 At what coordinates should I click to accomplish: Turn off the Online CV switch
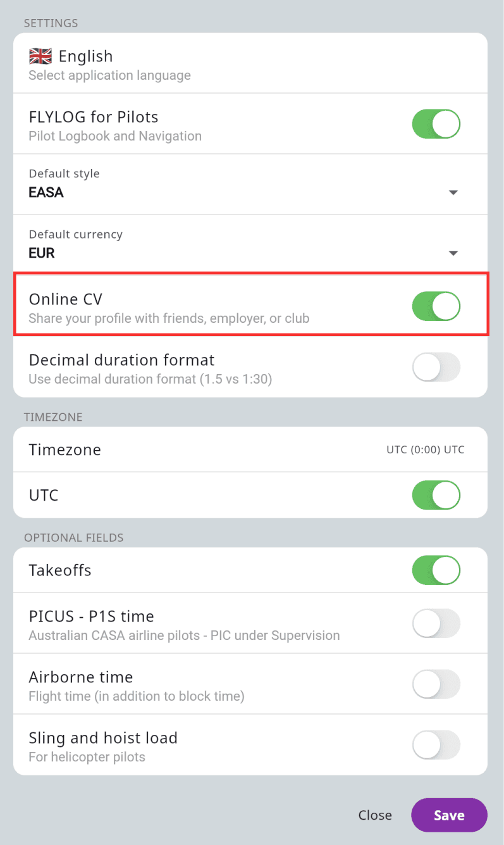click(436, 306)
